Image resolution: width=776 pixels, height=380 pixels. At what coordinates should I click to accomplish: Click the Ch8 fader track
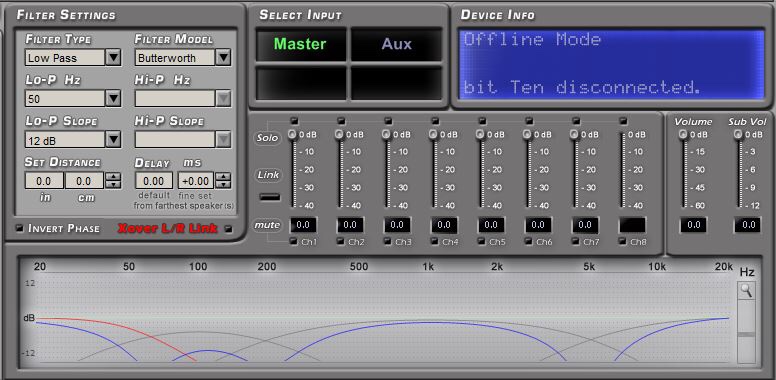coord(622,170)
